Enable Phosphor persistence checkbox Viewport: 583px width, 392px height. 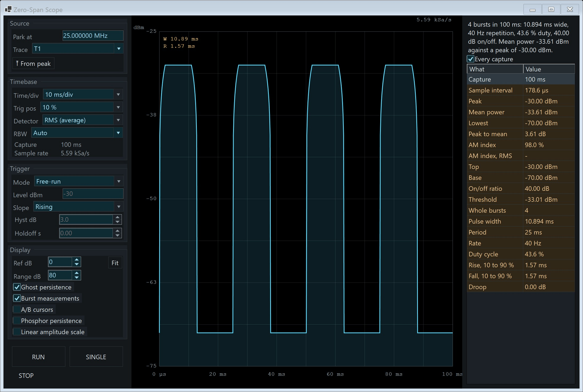17,321
